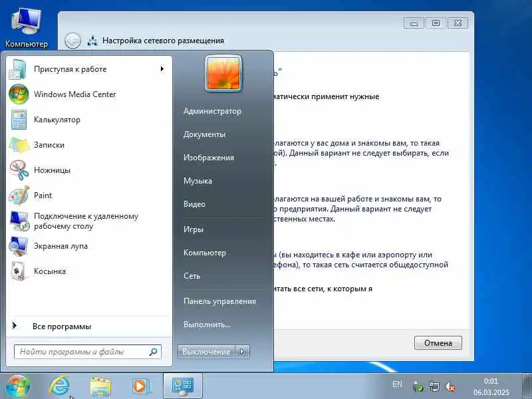Click Выполнить... run command
532x399 pixels.
click(x=207, y=325)
